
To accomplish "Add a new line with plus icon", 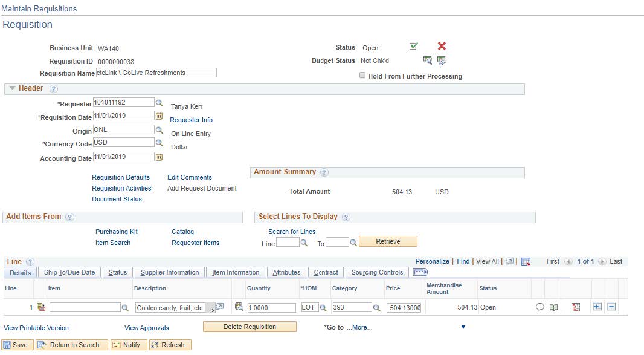I will 597,307.
